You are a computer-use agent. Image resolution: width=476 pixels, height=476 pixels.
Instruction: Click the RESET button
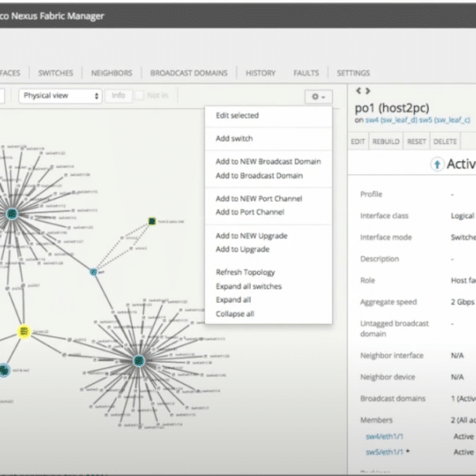pyautogui.click(x=417, y=142)
